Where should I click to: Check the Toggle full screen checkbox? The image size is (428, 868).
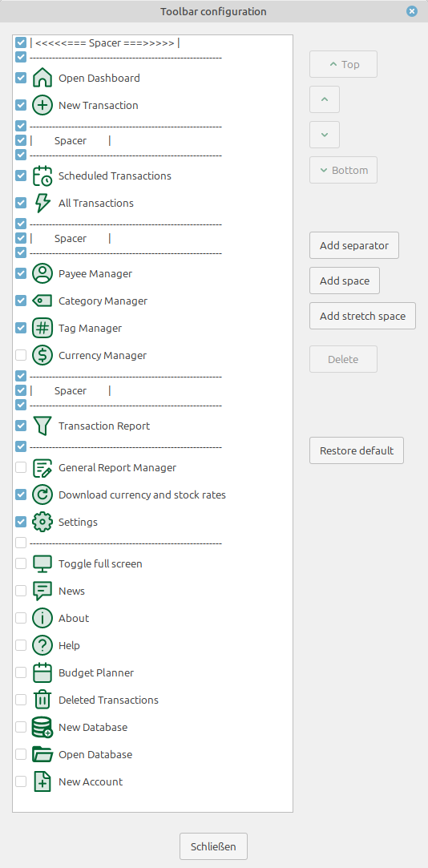pyautogui.click(x=21, y=563)
